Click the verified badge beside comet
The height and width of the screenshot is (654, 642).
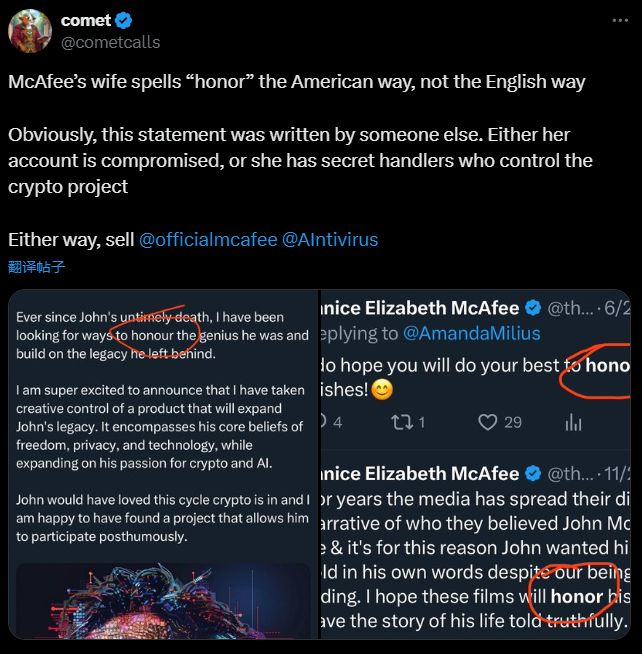click(124, 21)
